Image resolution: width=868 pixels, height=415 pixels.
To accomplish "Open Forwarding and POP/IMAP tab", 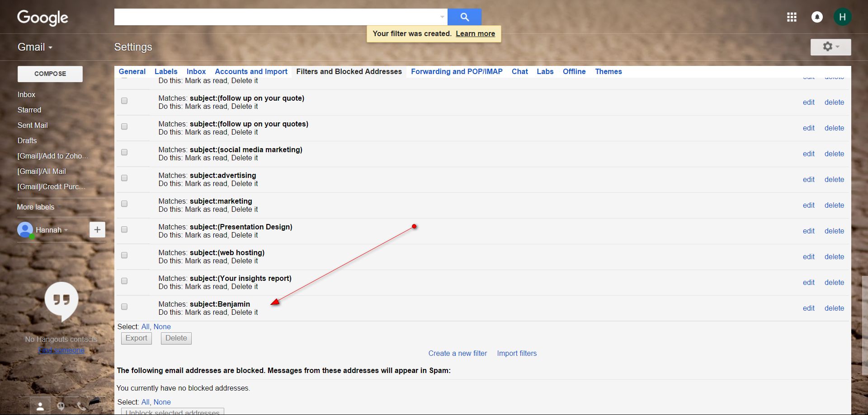I will pyautogui.click(x=457, y=71).
